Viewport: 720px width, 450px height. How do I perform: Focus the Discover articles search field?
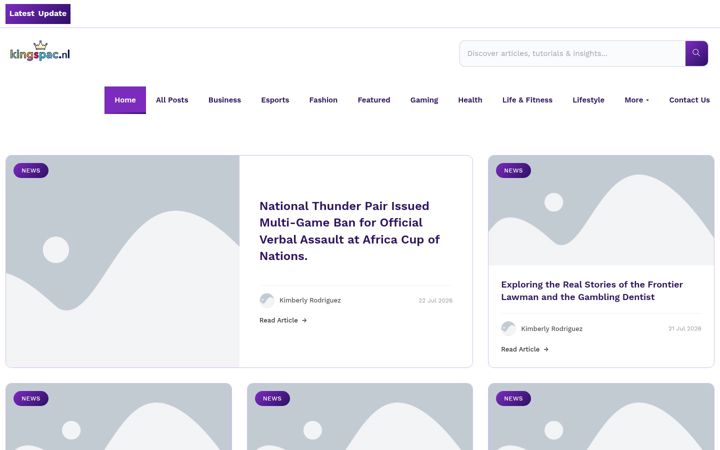(572, 53)
